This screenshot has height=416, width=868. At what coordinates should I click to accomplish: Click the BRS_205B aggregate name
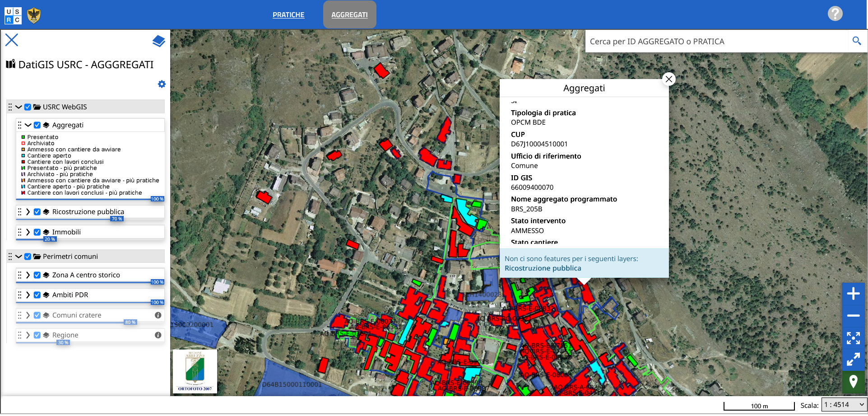click(526, 209)
